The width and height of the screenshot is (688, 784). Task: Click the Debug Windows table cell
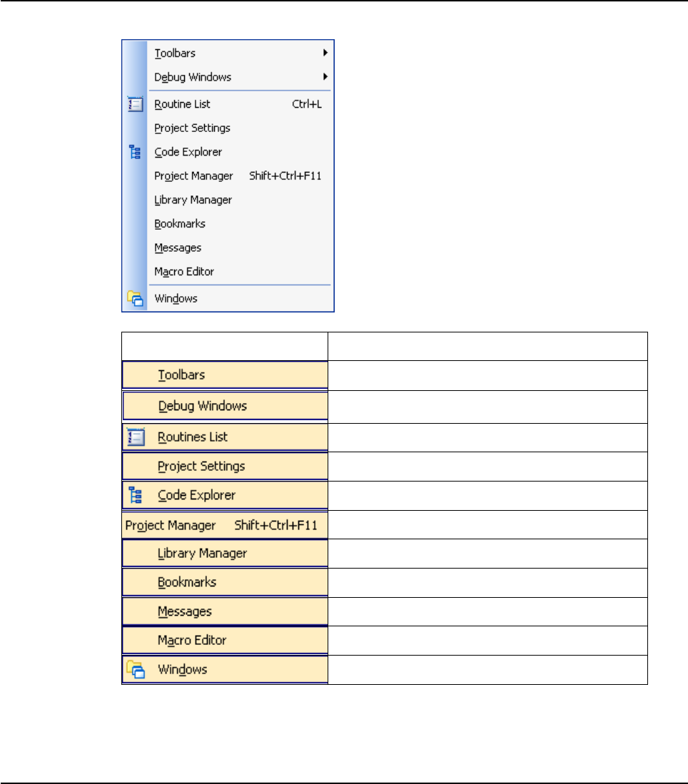(225, 406)
